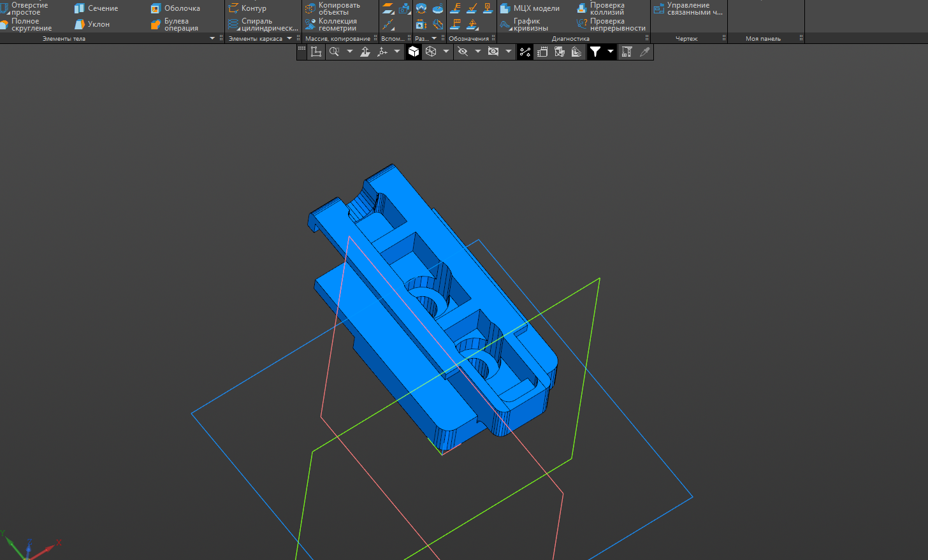Screen dimensions: 928x560
Task: Expand the Элементы каркаса panel arrow
Action: [x=289, y=38]
